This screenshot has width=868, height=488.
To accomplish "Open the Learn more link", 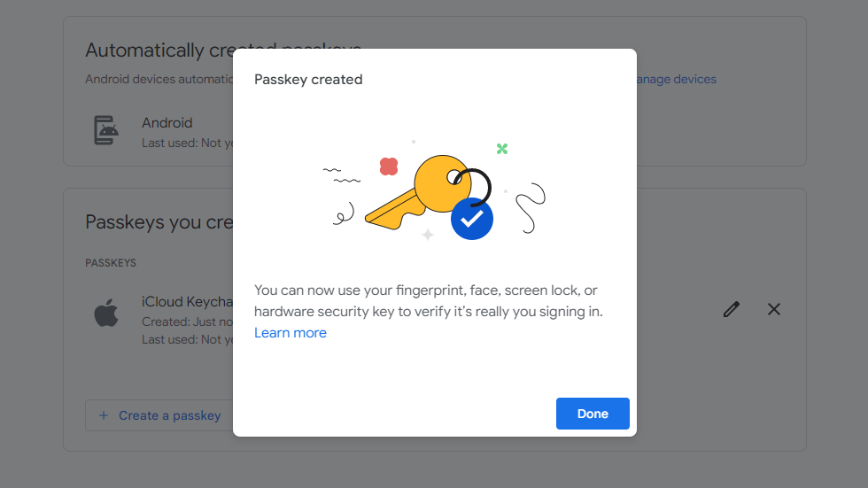I will click(x=291, y=333).
